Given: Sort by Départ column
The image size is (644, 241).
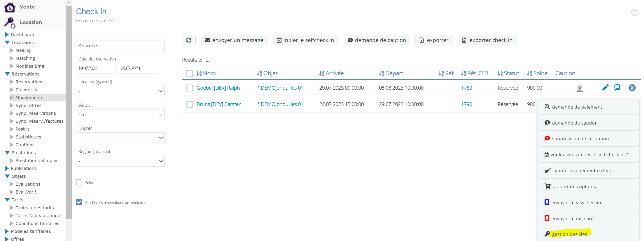Looking at the screenshot, I should click(x=391, y=73).
